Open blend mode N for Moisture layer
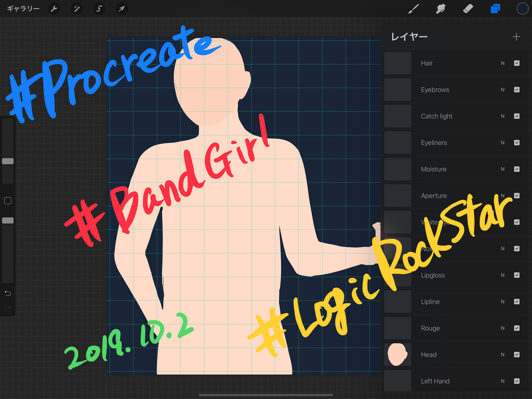532x399 pixels. (503, 169)
